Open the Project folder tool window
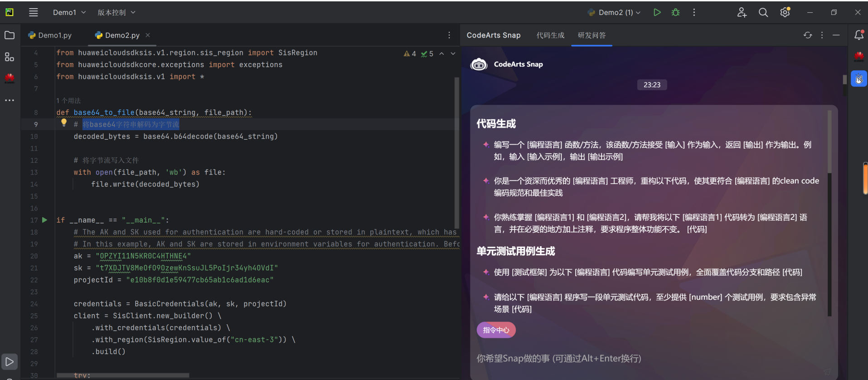 10,35
